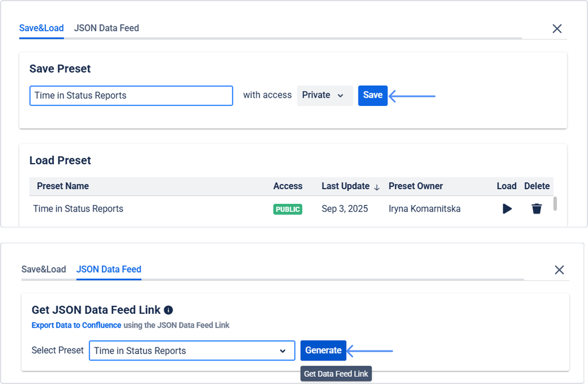The height and width of the screenshot is (384, 588).
Task: Open the Private access dropdown
Action: coord(324,95)
